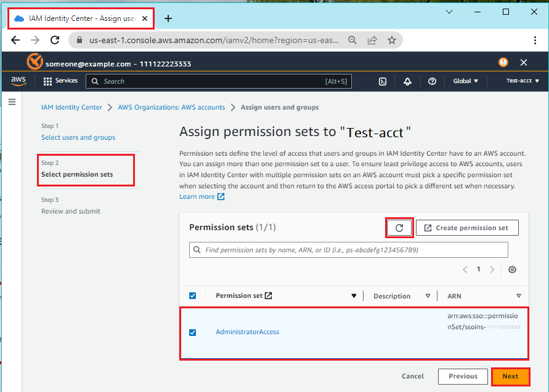Viewport: 549px width, 392px height.
Task: Expand the Global region dropdown
Action: [x=465, y=81]
